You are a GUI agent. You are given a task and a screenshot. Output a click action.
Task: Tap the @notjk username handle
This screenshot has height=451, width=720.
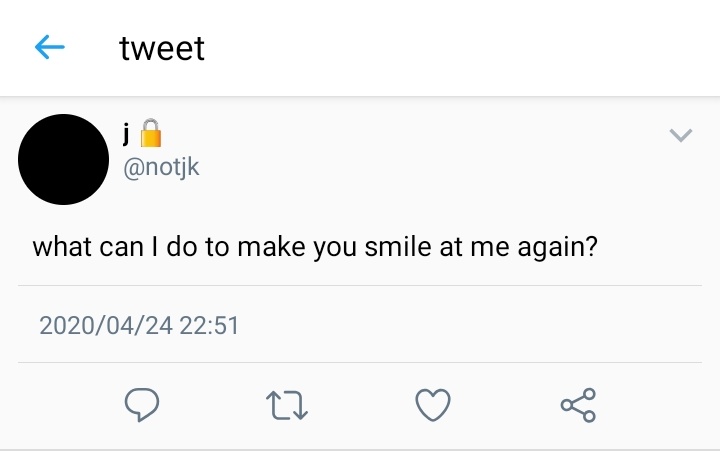[x=161, y=167]
